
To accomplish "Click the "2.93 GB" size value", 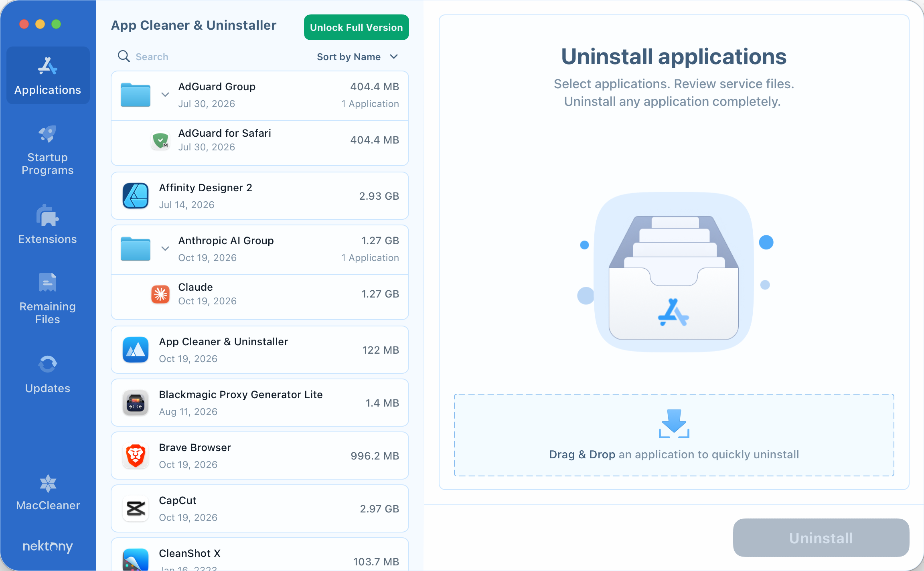I will [x=379, y=196].
